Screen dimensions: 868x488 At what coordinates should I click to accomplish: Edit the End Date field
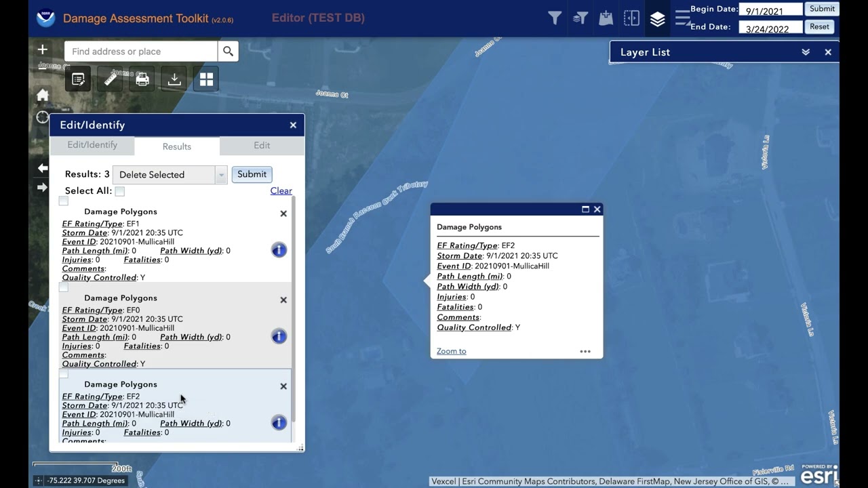pos(770,28)
